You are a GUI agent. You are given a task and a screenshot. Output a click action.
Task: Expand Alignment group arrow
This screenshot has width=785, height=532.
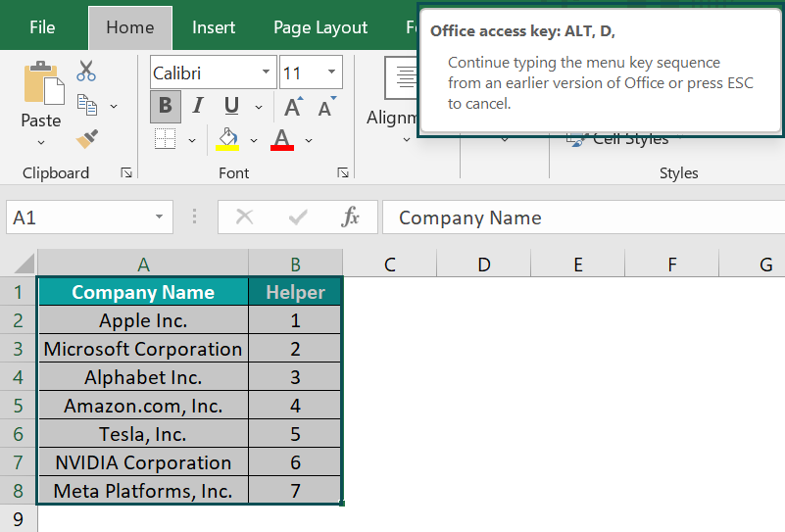[407, 140]
